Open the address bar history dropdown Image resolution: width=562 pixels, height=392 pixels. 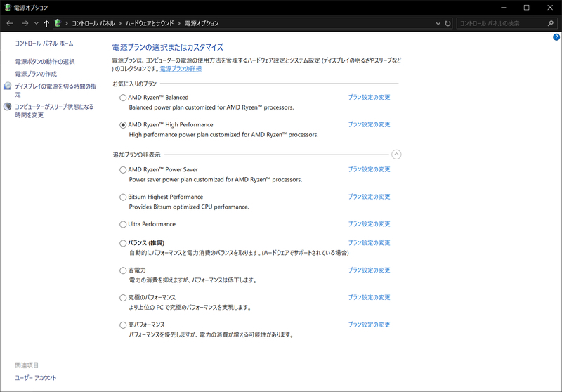pyautogui.click(x=438, y=23)
